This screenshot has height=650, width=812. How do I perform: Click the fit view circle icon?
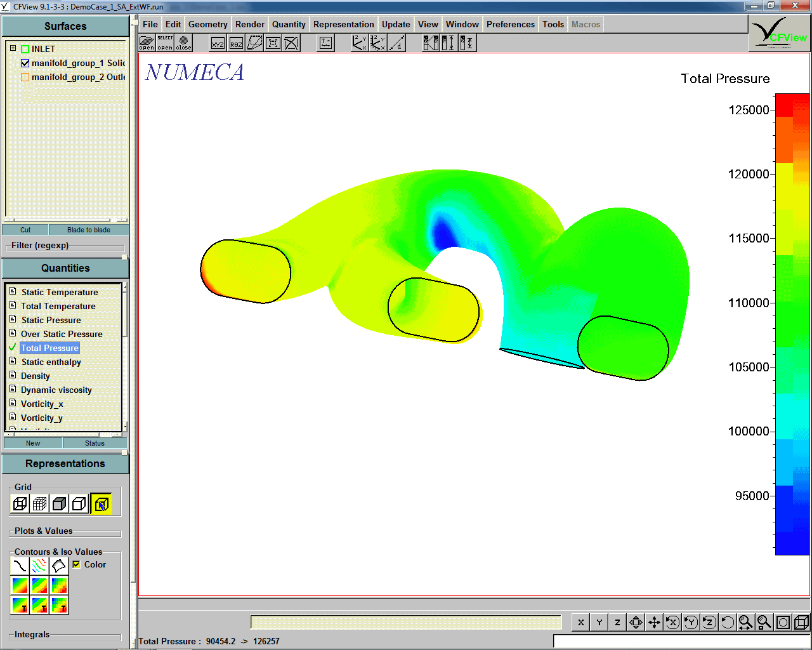pyautogui.click(x=782, y=622)
